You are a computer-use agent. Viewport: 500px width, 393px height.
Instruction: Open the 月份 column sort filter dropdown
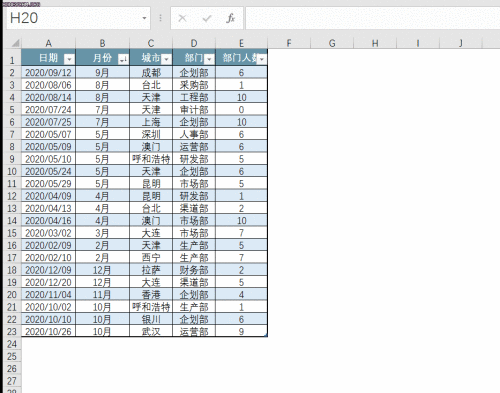tap(123, 59)
